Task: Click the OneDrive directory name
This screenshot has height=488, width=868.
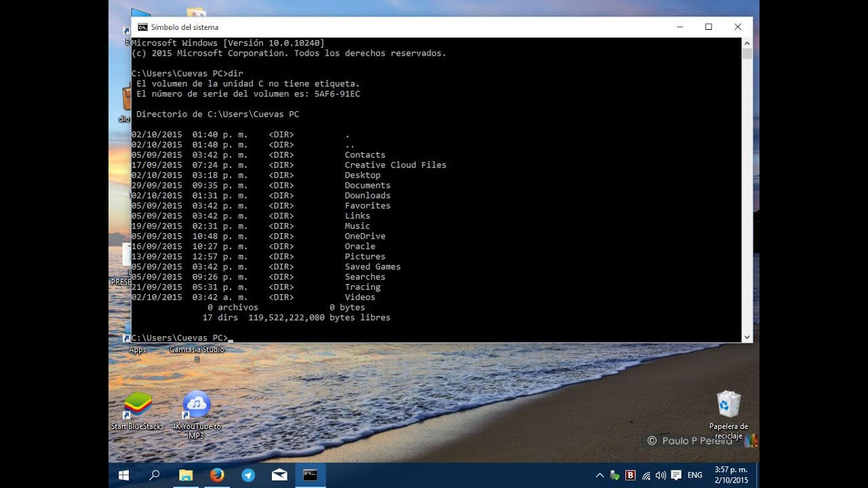Action: click(365, 237)
